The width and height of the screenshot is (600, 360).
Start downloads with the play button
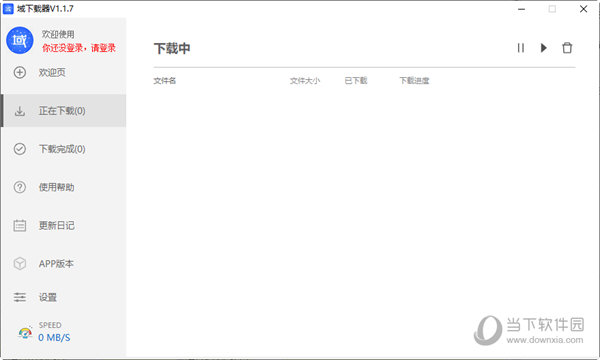click(x=544, y=48)
